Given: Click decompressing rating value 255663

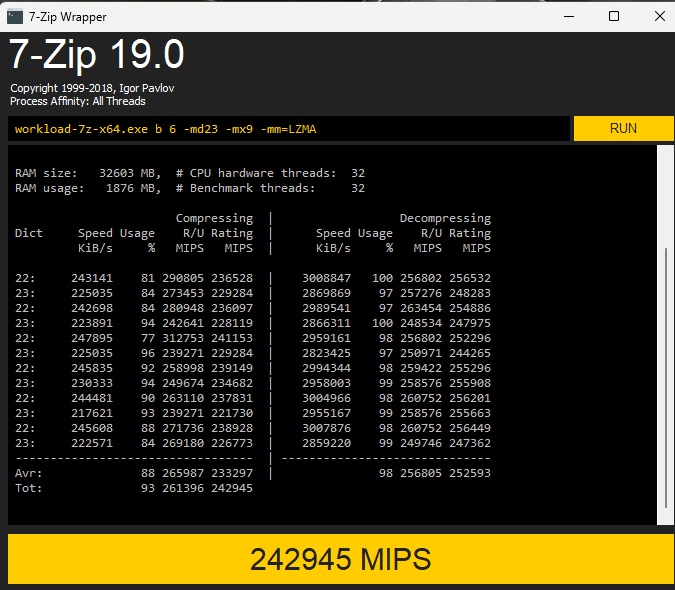Looking at the screenshot, I should tap(470, 413).
